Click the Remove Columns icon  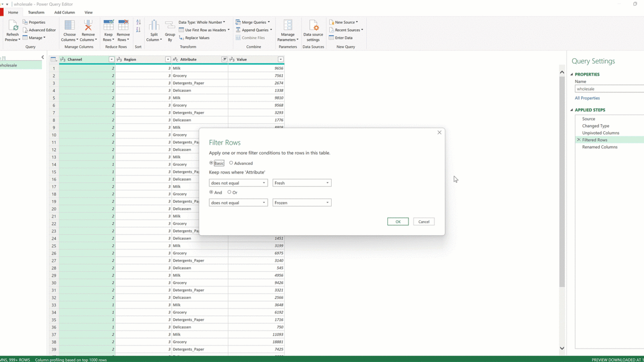click(88, 26)
